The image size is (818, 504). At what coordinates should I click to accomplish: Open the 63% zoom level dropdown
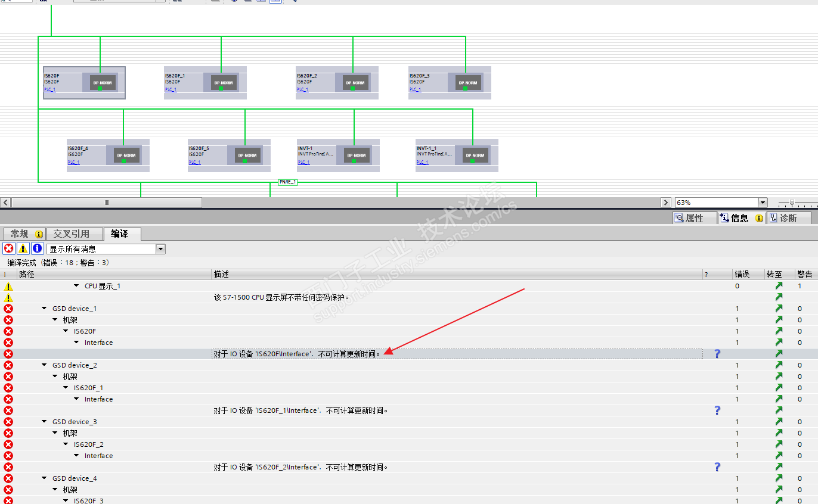(x=763, y=203)
